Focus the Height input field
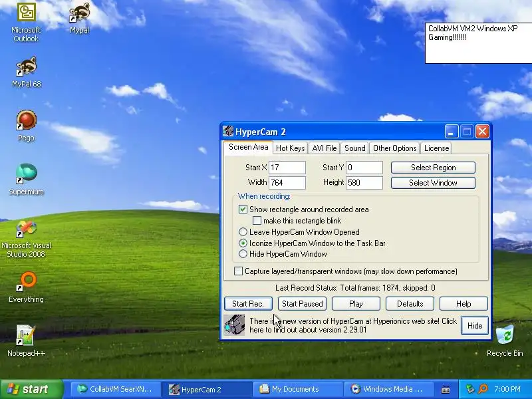This screenshot has height=399, width=532. click(x=364, y=182)
